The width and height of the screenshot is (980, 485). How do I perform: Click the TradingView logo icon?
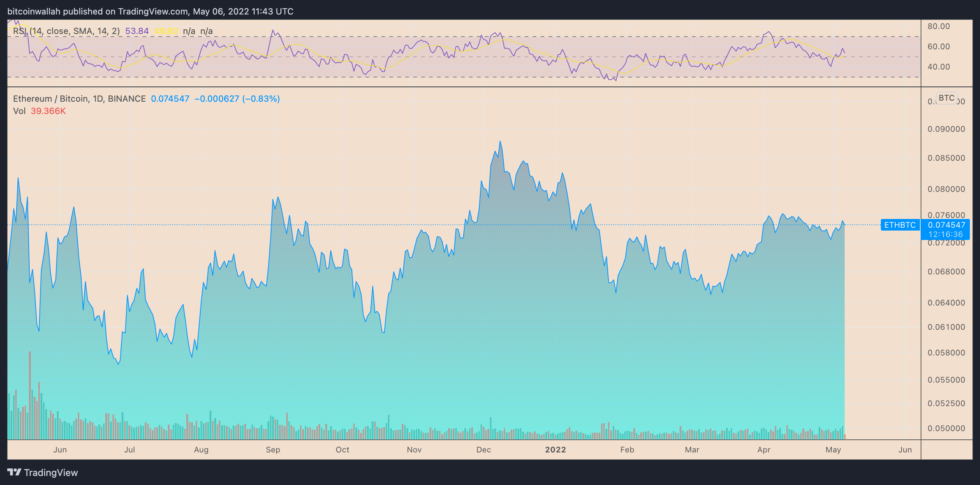pyautogui.click(x=14, y=472)
